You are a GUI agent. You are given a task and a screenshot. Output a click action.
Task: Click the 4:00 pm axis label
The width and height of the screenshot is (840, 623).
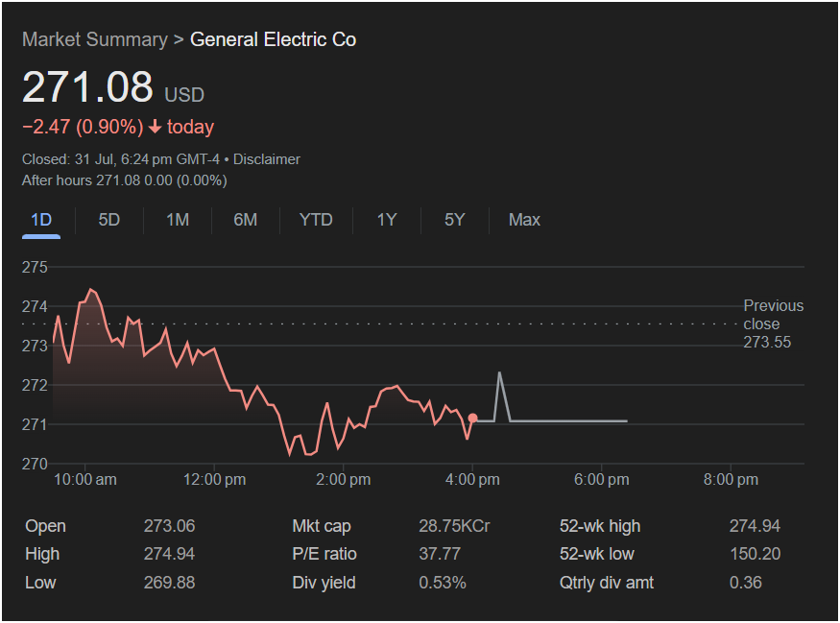[472, 479]
